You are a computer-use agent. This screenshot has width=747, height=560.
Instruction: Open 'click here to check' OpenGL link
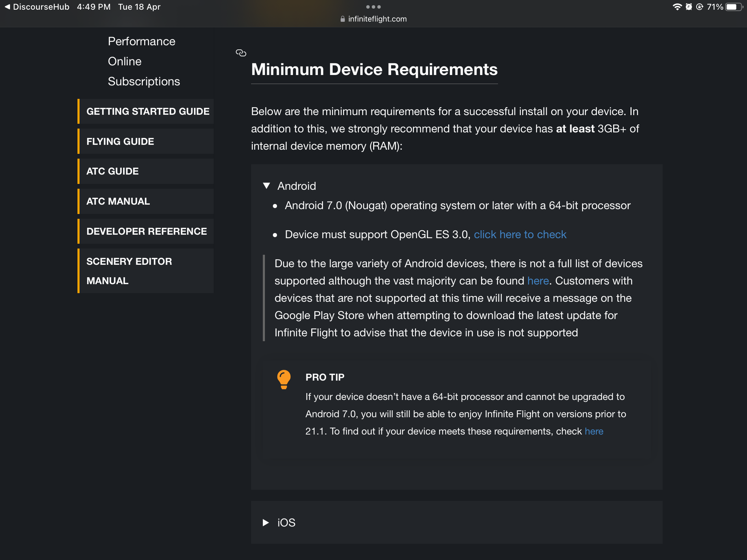[x=520, y=234]
